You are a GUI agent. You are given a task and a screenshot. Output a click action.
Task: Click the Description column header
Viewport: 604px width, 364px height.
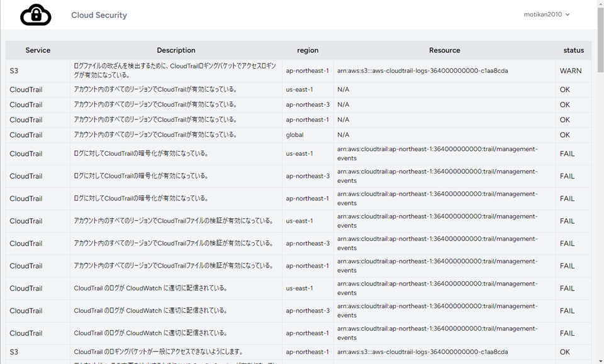(176, 50)
